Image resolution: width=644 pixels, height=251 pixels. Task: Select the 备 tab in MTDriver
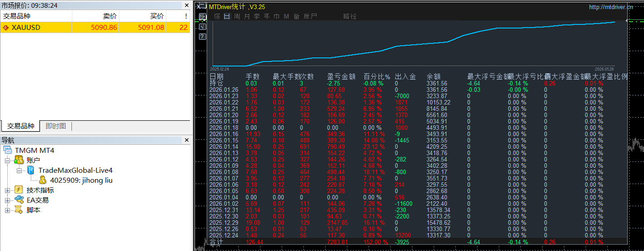297,16
